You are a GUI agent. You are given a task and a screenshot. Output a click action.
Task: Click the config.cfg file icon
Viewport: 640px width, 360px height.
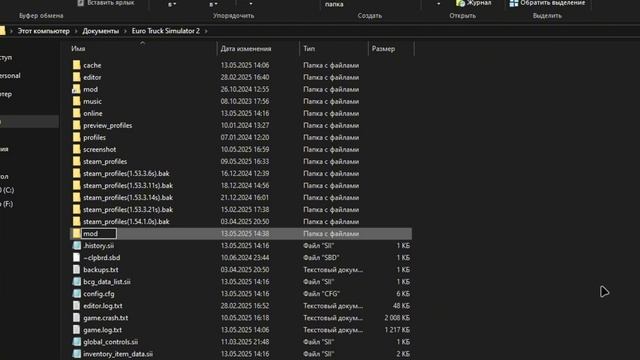pos(76,293)
